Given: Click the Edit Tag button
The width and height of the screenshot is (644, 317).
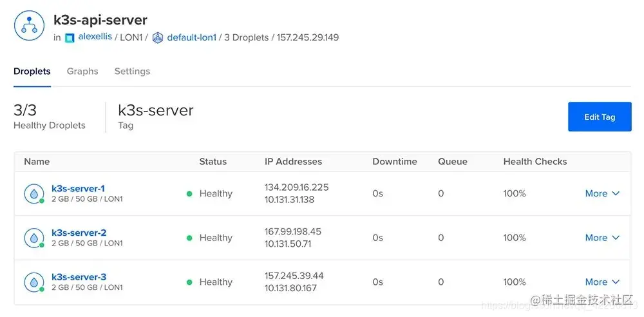Looking at the screenshot, I should click(600, 117).
